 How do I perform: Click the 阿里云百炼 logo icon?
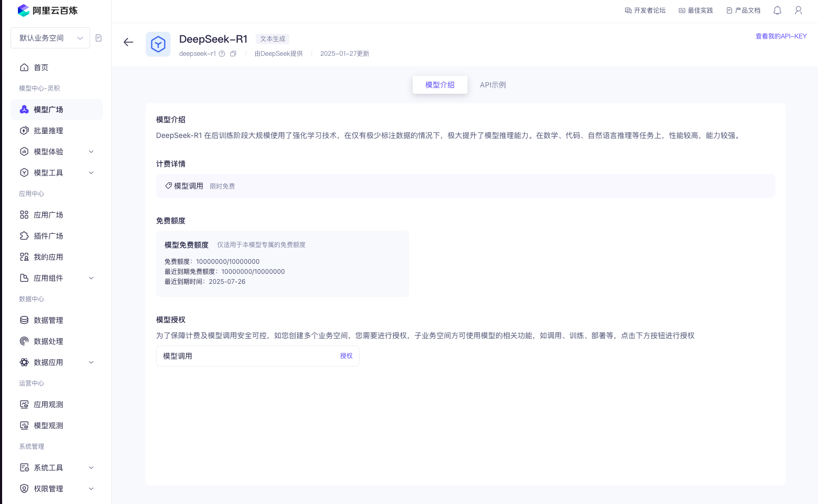click(x=24, y=11)
